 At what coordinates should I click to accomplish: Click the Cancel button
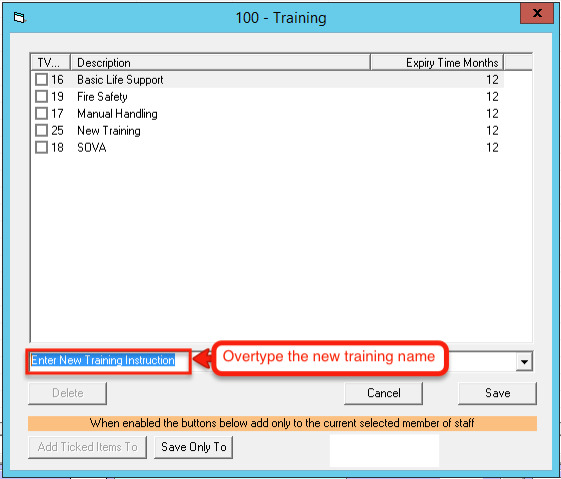click(x=383, y=393)
